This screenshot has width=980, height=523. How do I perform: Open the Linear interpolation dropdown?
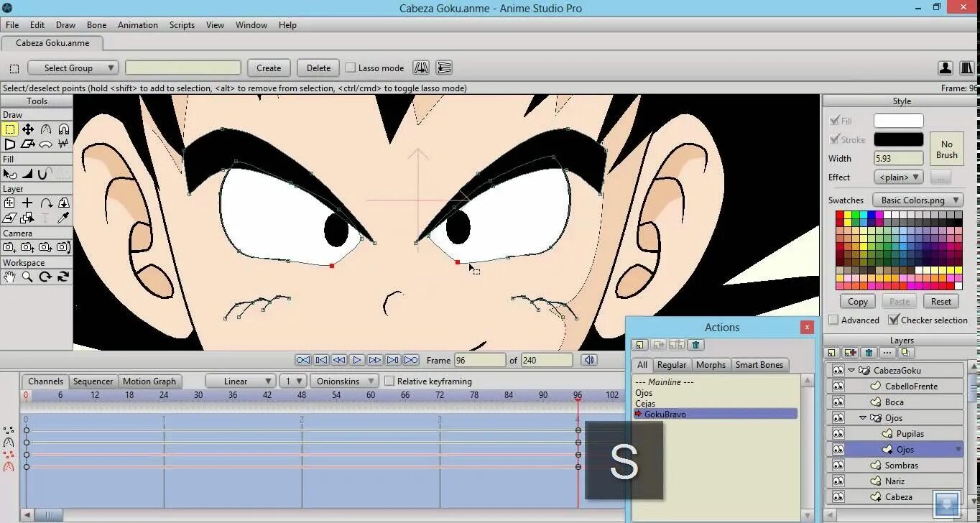click(241, 381)
